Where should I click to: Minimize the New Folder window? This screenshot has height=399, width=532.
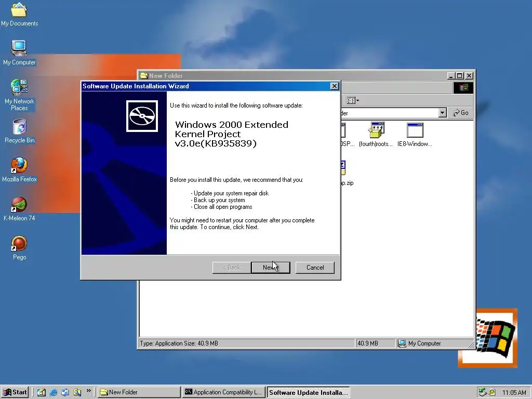click(x=451, y=76)
